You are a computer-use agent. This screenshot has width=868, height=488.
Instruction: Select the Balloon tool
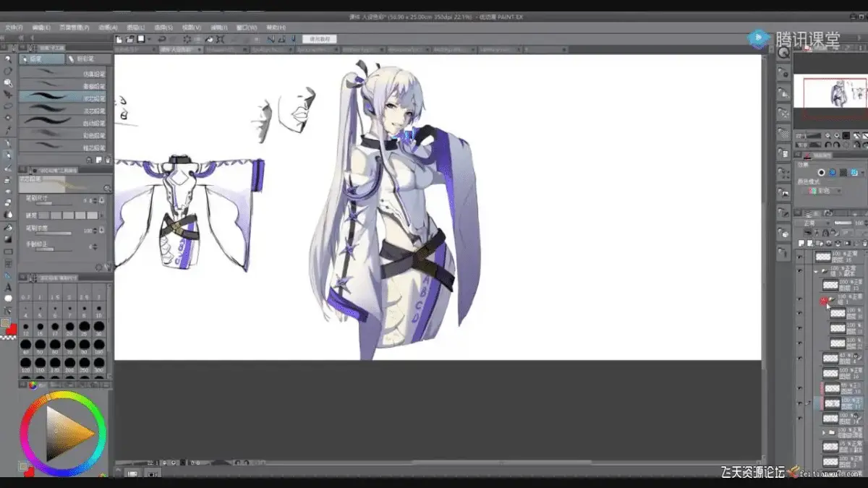coord(8,299)
